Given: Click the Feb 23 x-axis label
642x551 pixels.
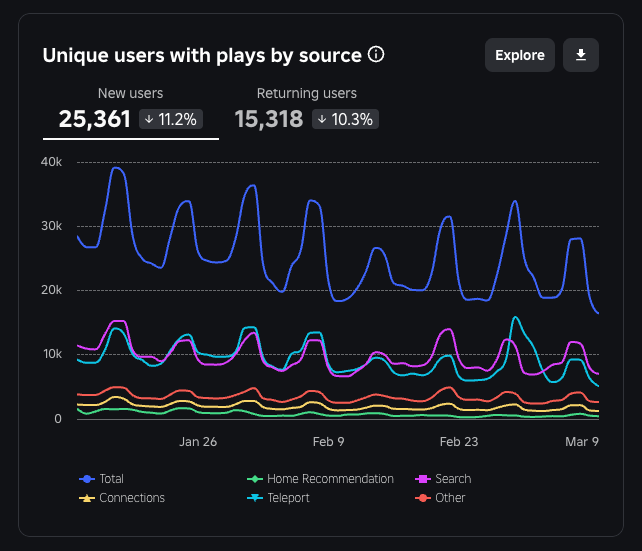Looking at the screenshot, I should [x=459, y=442].
